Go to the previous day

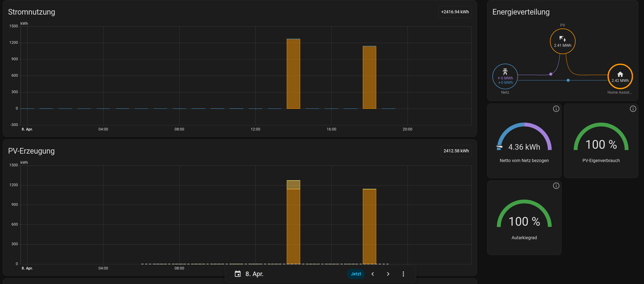coord(373,274)
